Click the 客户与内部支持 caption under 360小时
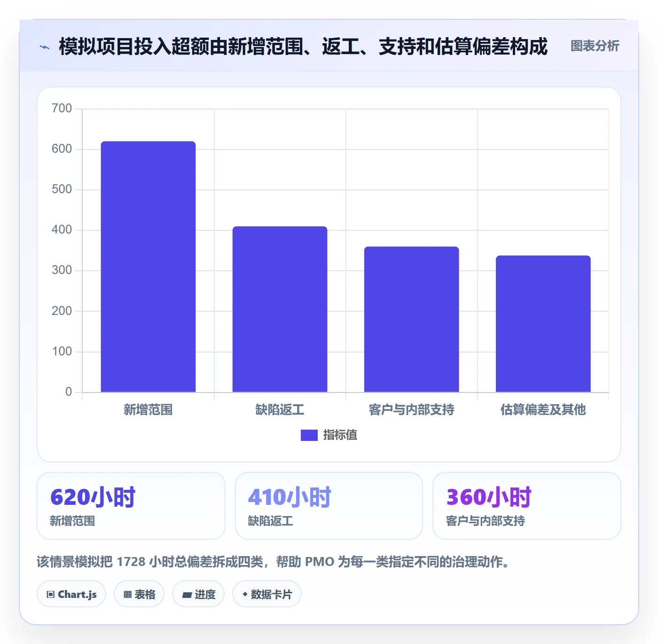 (x=485, y=521)
